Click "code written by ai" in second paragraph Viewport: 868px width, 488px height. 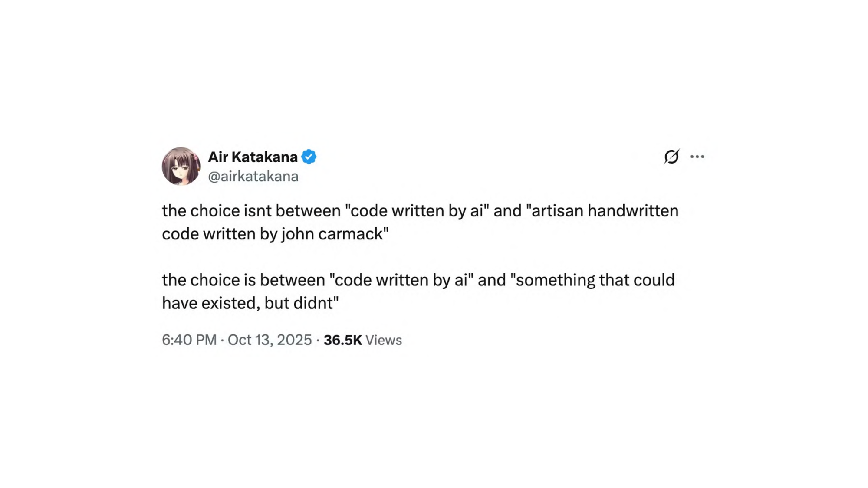401,280
